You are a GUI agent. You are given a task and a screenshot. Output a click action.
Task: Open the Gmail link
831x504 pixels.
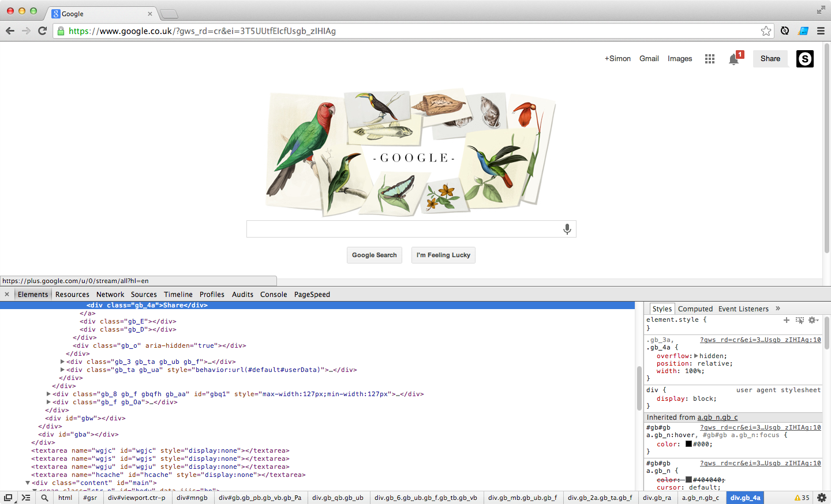(649, 58)
